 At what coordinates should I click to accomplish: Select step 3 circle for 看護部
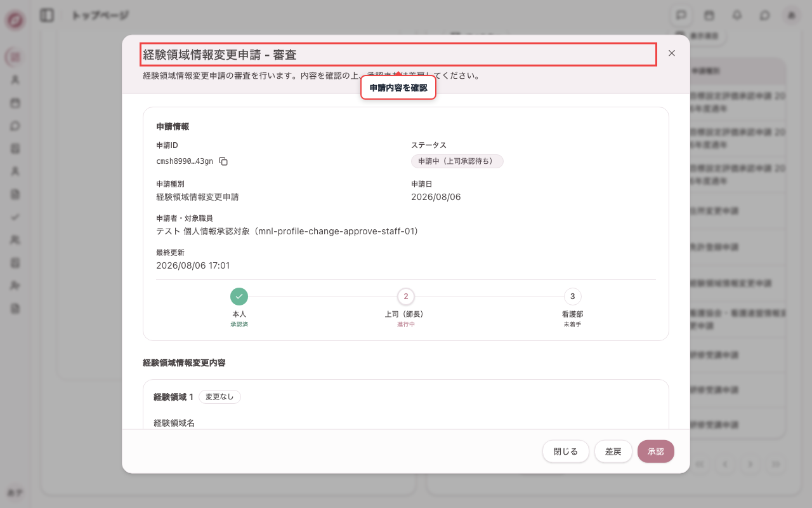[573, 297]
